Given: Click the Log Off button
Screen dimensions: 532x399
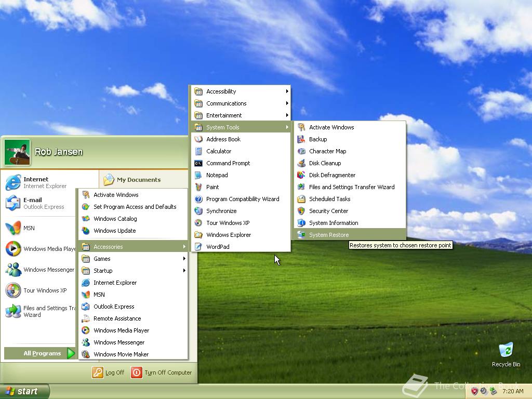Looking at the screenshot, I should click(x=108, y=373).
